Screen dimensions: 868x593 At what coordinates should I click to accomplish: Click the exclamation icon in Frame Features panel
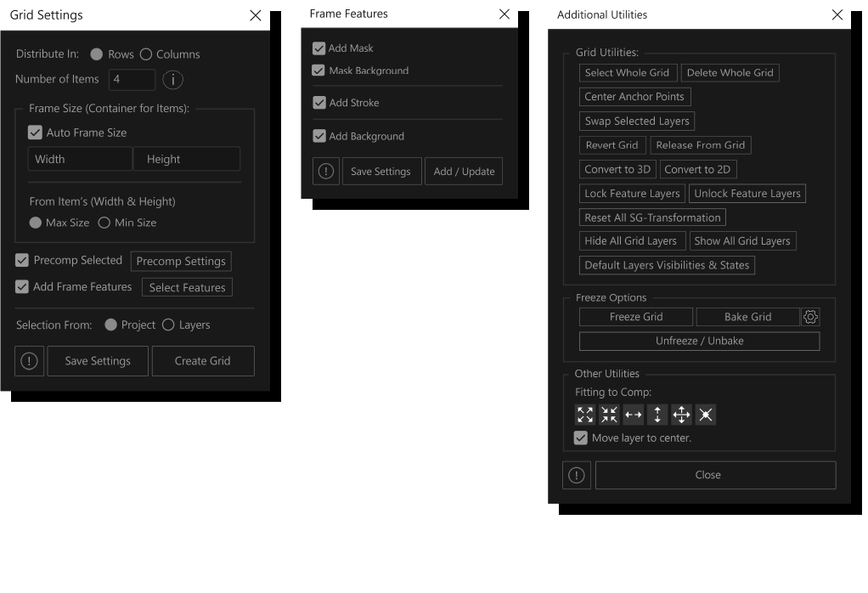tap(325, 171)
